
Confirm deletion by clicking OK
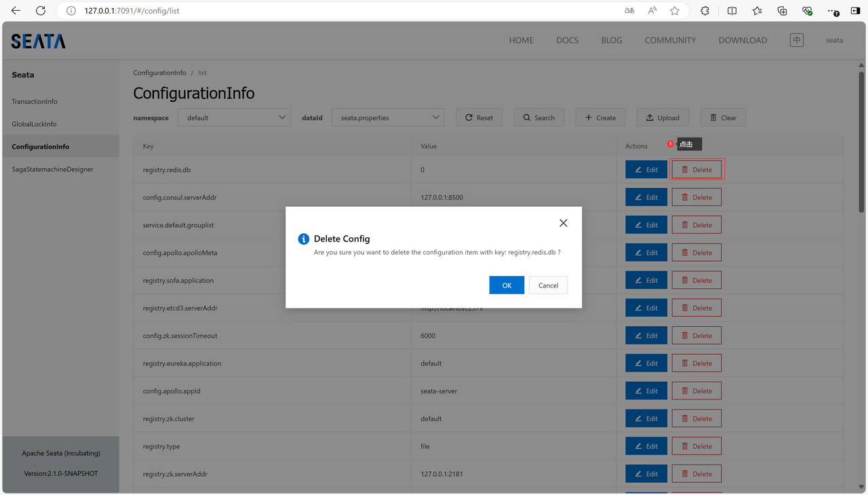pyautogui.click(x=507, y=285)
